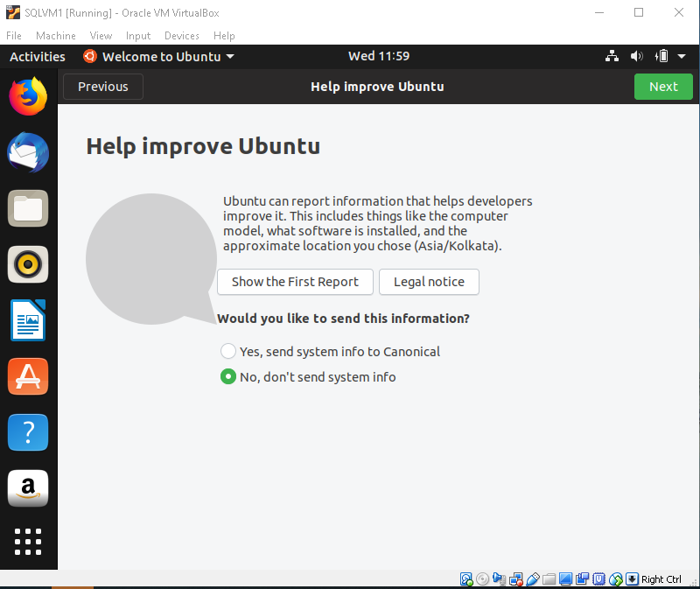Open the VirtualBox View menu
Screen dimensions: 700x589
pos(101,36)
